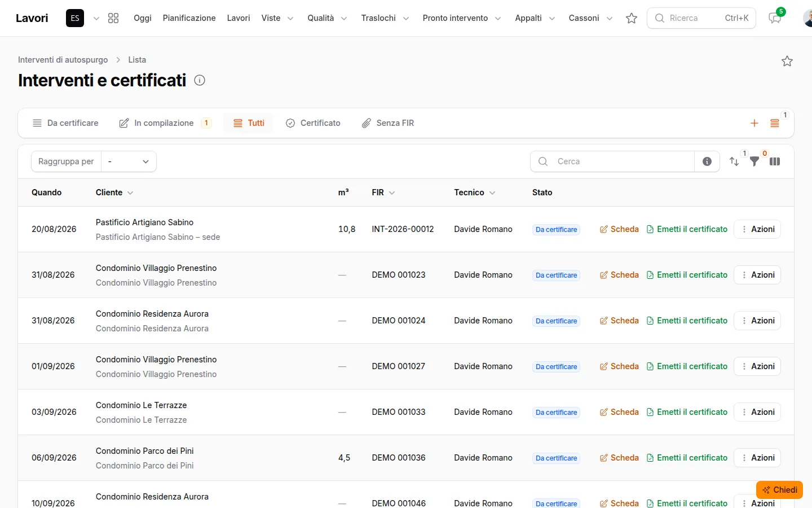812x508 pixels.
Task: Star this page as favorite
Action: pos(787,61)
